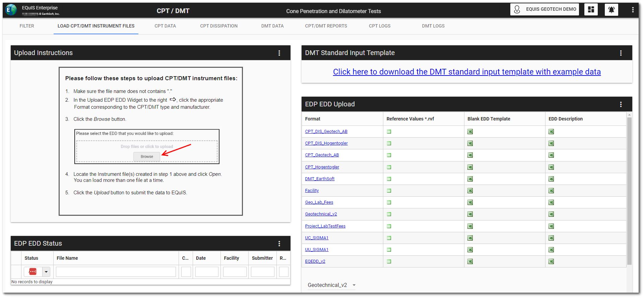644x298 pixels.
Task: Switch to the CPT DATA tab
Action: click(x=165, y=26)
